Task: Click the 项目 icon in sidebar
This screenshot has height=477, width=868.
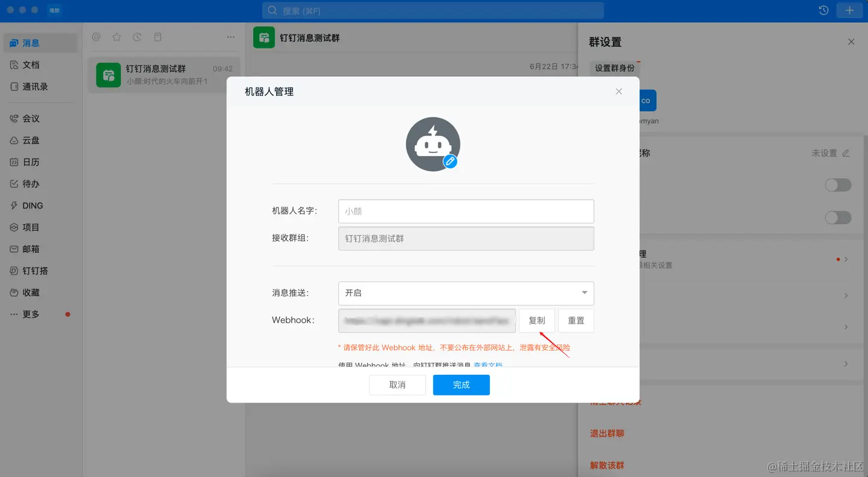Action: pos(14,227)
